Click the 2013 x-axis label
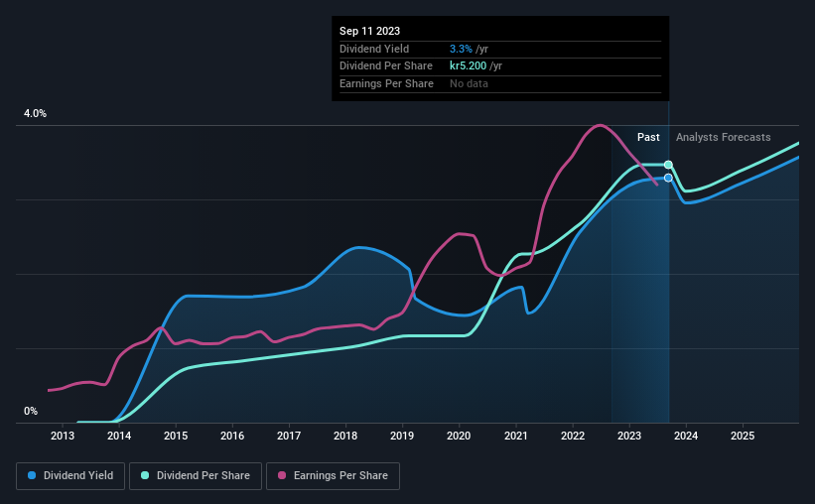This screenshot has height=504, width=815. point(63,436)
